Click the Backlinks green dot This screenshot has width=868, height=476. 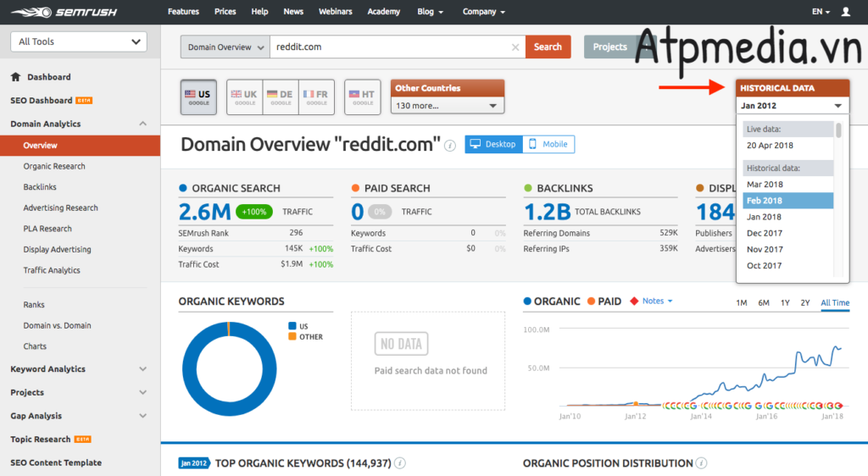[527, 188]
